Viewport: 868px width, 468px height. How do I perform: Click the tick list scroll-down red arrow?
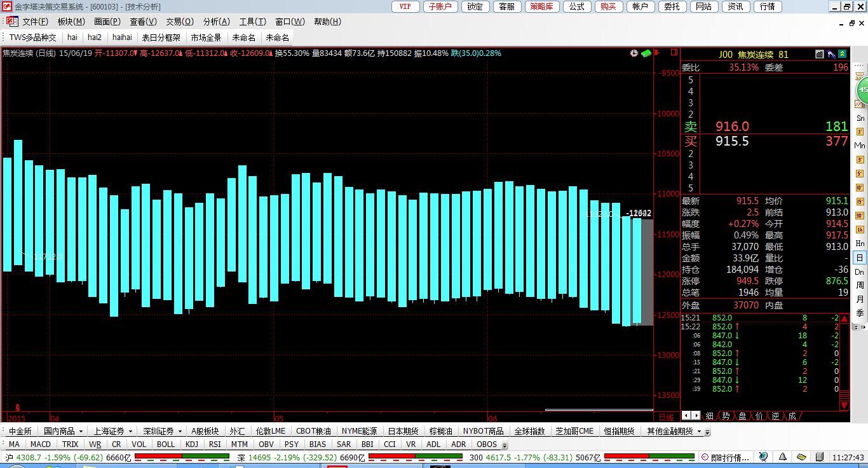pos(844,404)
